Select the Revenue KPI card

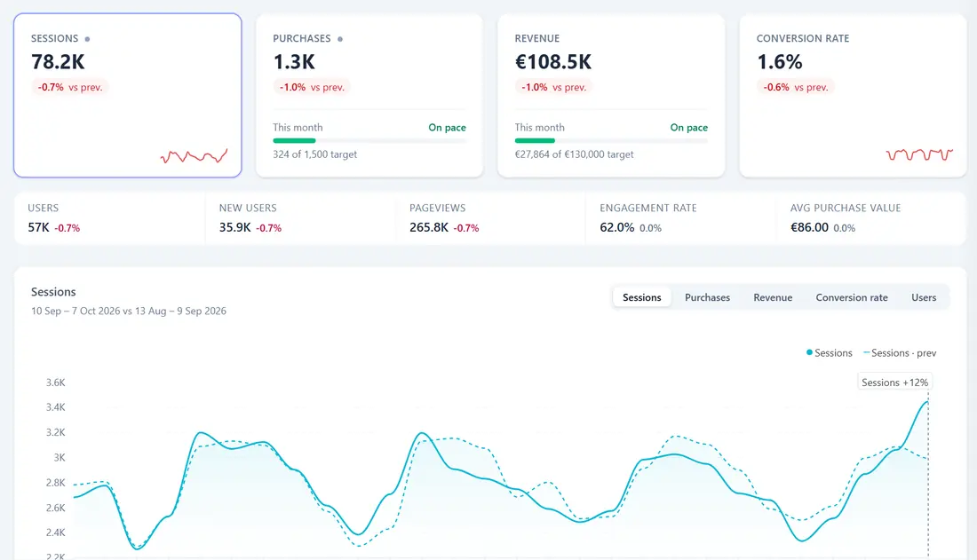tap(611, 95)
